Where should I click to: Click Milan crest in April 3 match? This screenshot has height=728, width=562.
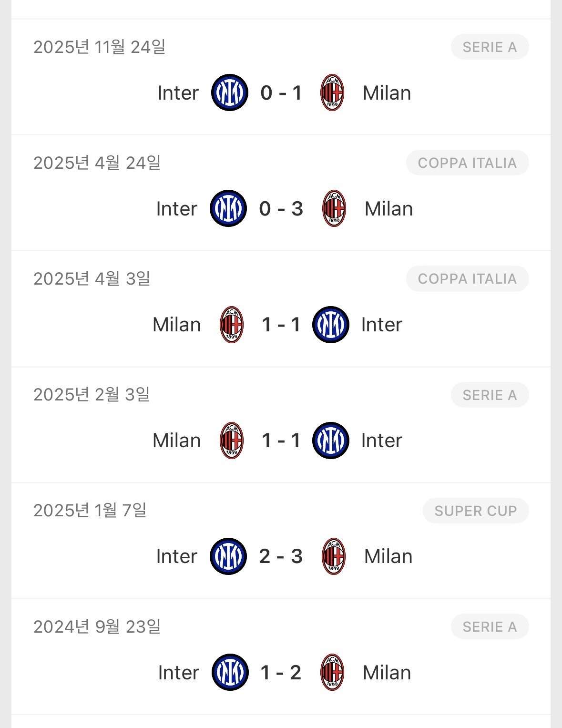[232, 325]
